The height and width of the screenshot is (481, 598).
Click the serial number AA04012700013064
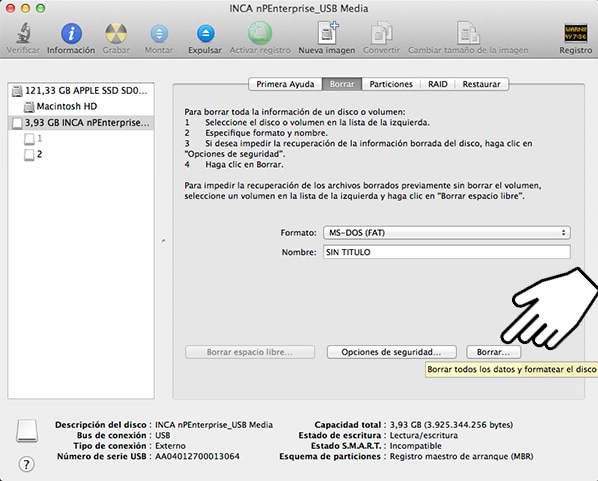pos(197,457)
